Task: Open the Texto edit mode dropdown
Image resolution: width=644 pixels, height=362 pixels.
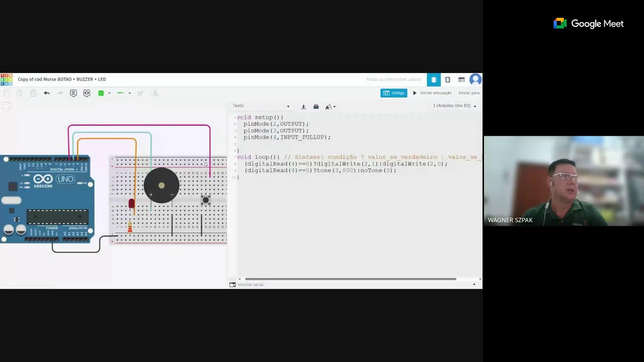Action: pos(261,106)
